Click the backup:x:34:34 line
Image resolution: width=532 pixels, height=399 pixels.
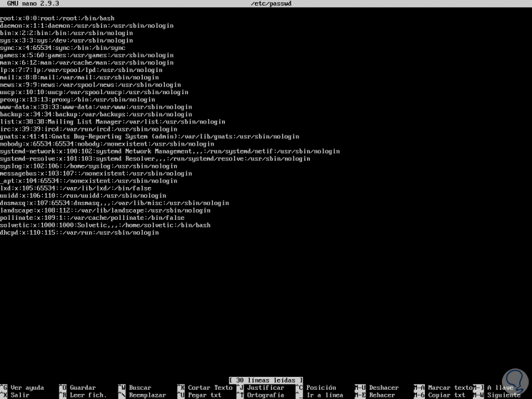pos(96,115)
